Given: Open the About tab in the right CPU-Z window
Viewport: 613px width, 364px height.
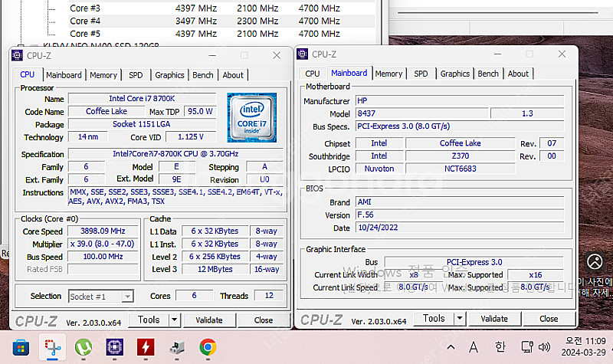Looking at the screenshot, I should (518, 74).
